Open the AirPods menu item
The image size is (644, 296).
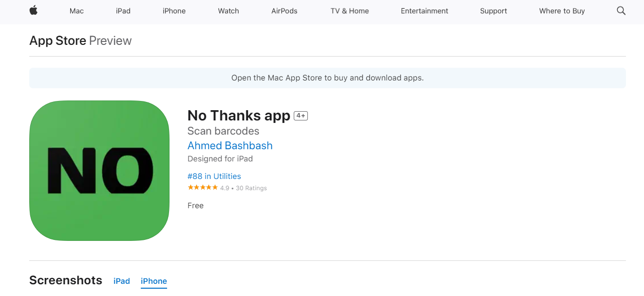(x=284, y=11)
